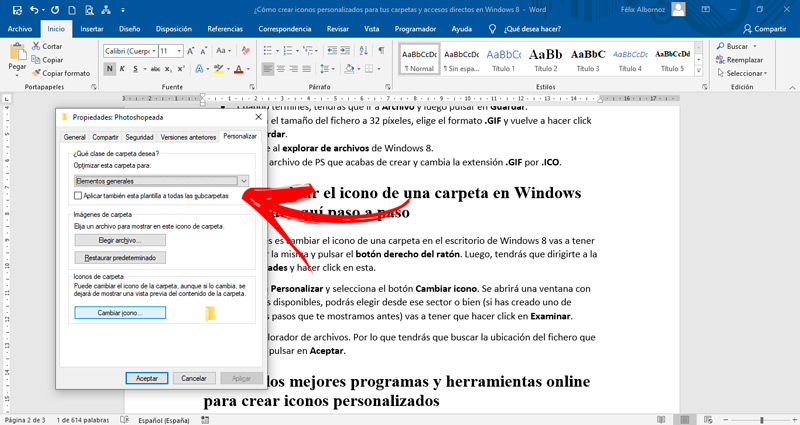Select the Título 1 style thumbnail
The height and width of the screenshot is (425, 800).
click(504, 59)
